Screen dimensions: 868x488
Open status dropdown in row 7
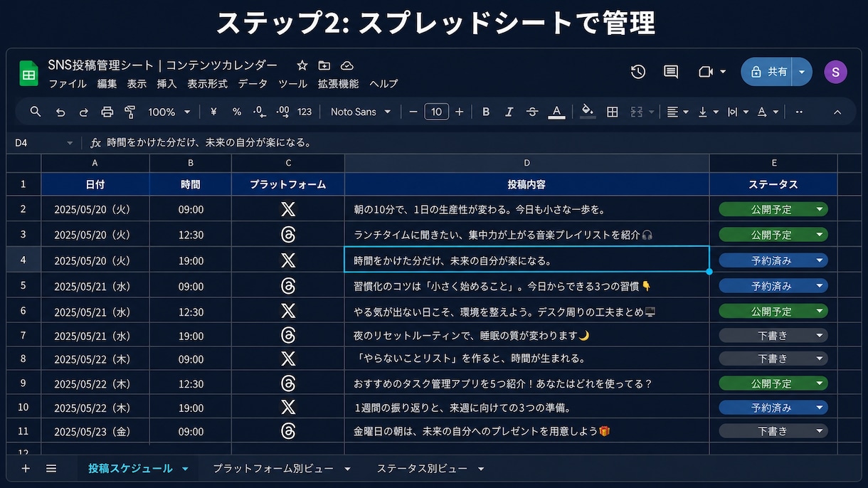(820, 335)
